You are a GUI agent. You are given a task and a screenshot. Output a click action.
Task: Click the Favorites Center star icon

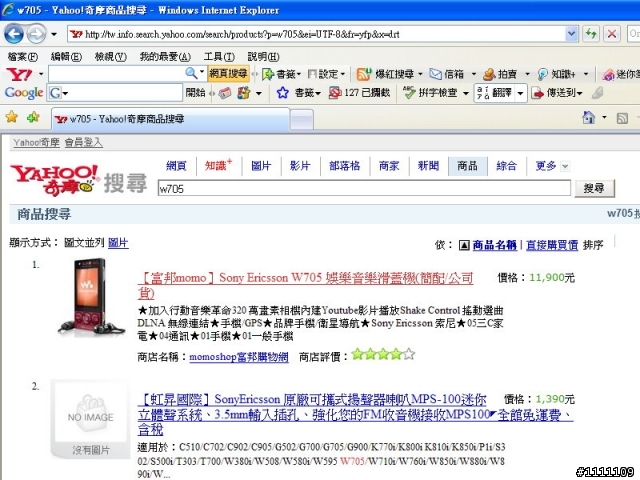pyautogui.click(x=12, y=118)
